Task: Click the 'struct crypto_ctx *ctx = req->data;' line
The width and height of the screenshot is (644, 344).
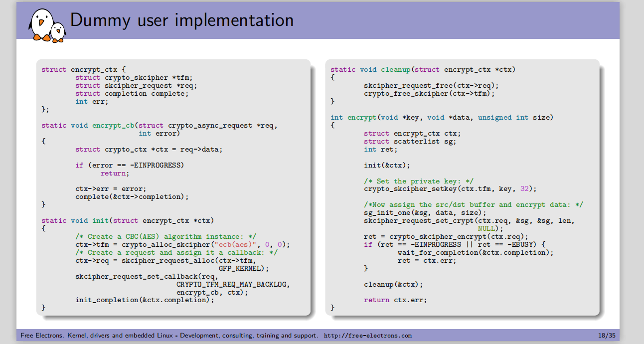Action: click(x=149, y=150)
